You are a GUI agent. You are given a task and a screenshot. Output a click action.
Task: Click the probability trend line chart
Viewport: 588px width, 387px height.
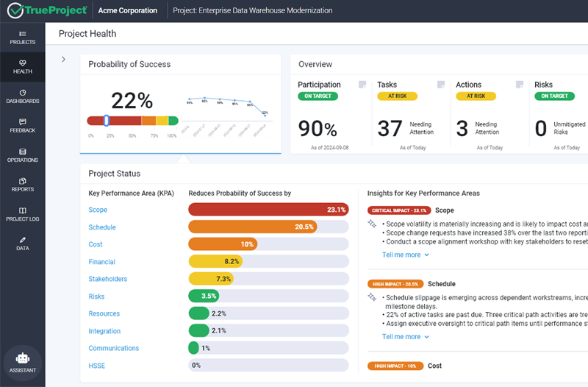(x=229, y=115)
